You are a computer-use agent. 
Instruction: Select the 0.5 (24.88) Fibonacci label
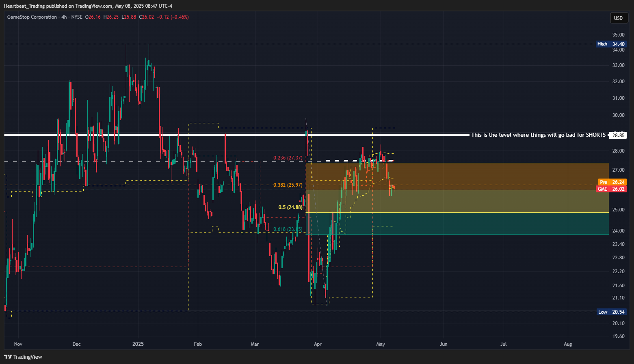point(290,207)
